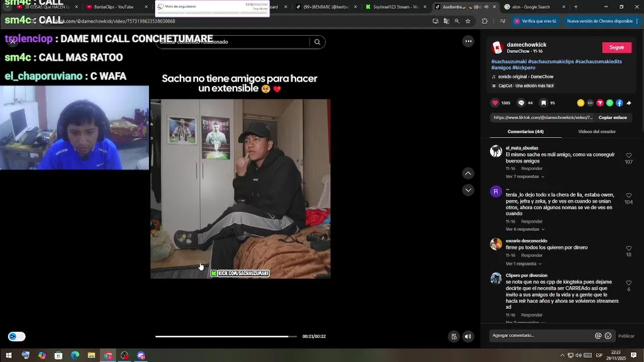This screenshot has height=362, width=644.
Task: Open the CapCut edit link
Action: coord(522,86)
